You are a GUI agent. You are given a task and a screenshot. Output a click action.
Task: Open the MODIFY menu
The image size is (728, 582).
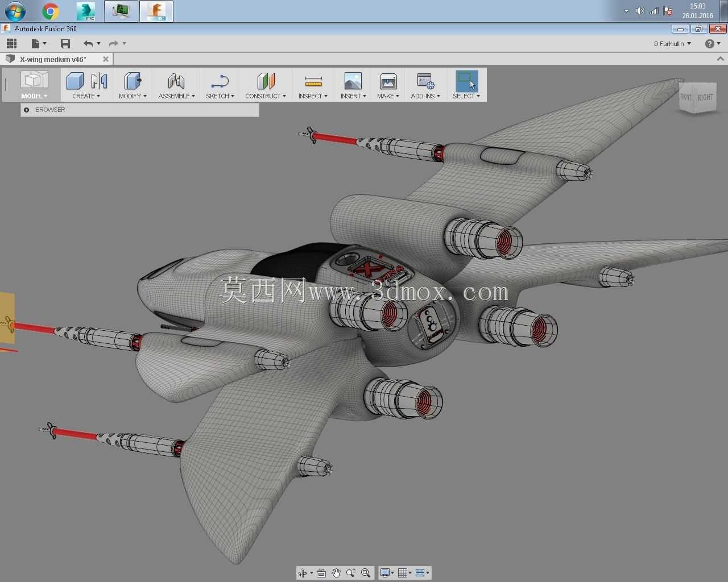click(x=133, y=96)
